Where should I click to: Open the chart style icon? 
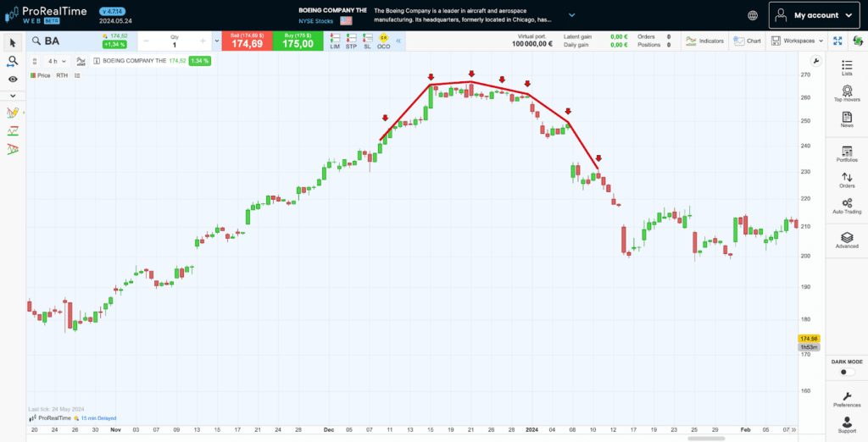pyautogui.click(x=81, y=62)
